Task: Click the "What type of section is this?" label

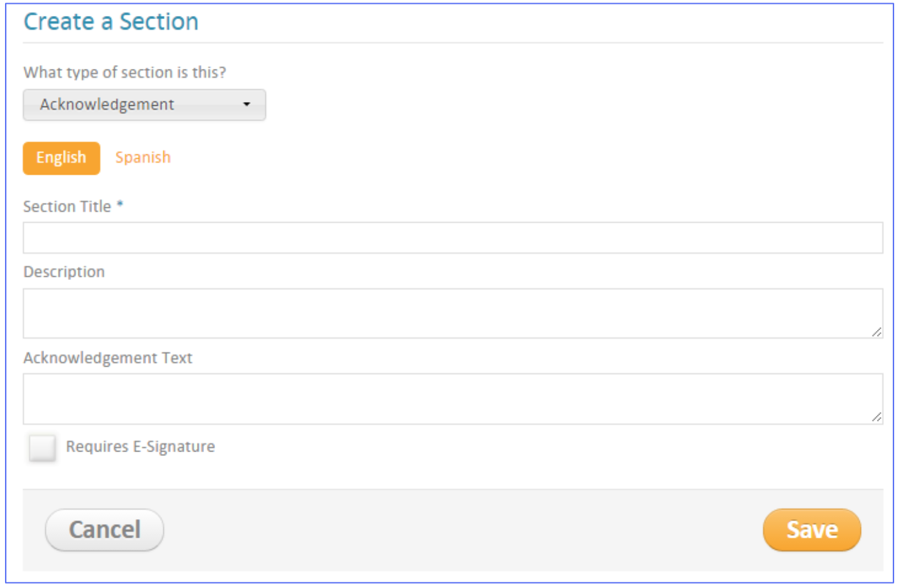Action: (x=124, y=72)
